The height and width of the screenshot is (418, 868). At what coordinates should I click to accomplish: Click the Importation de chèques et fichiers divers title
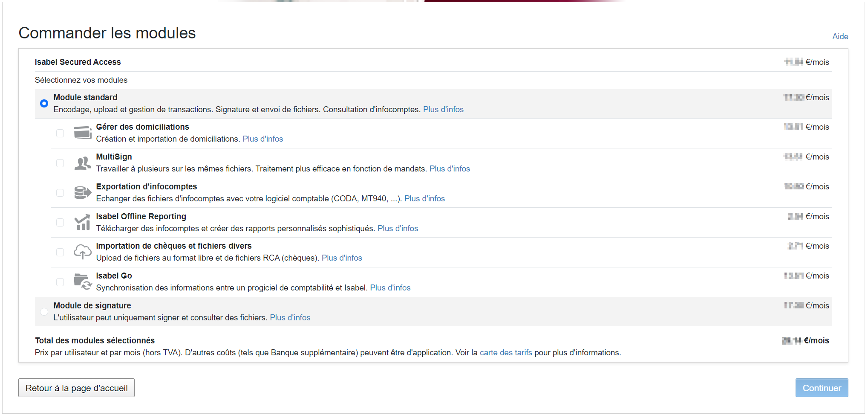(174, 246)
